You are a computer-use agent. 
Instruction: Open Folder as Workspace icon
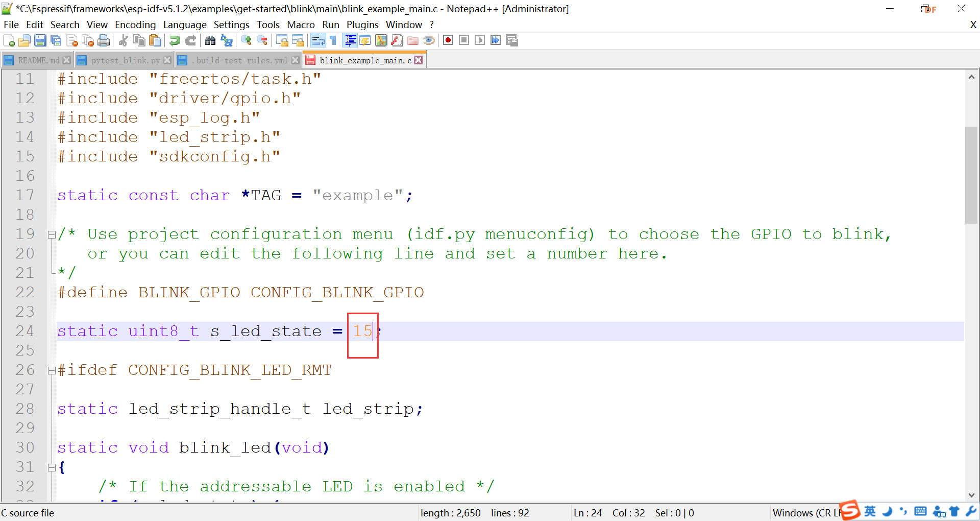click(413, 40)
